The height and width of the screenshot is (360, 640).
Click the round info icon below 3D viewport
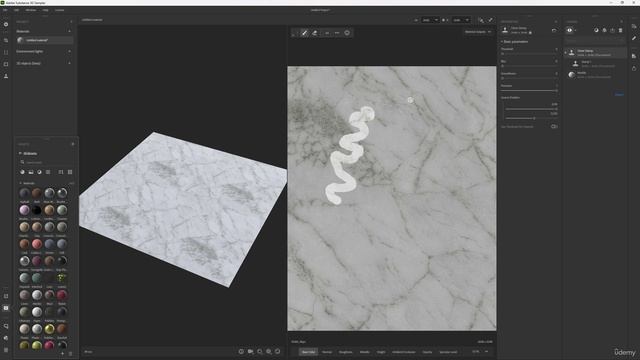click(241, 351)
